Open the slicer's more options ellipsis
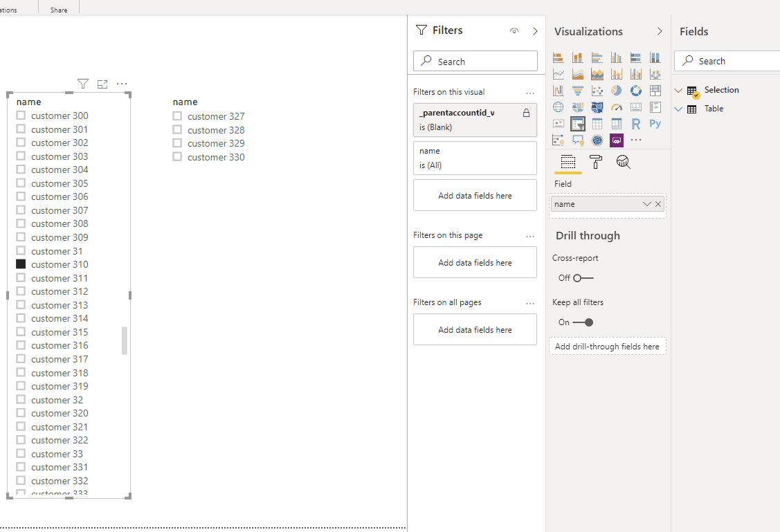Viewport: 780px width, 532px height. tap(122, 84)
